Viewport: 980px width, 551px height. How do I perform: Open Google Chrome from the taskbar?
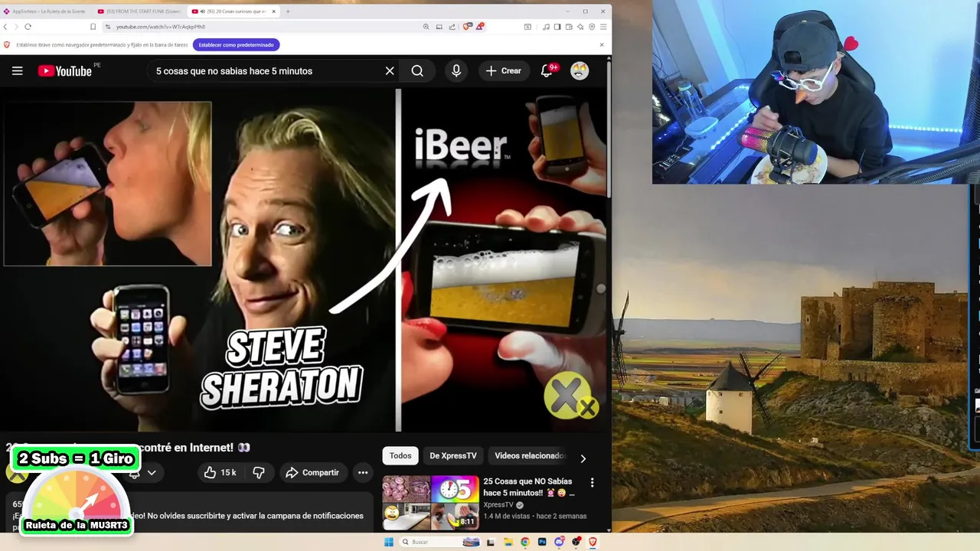point(525,542)
